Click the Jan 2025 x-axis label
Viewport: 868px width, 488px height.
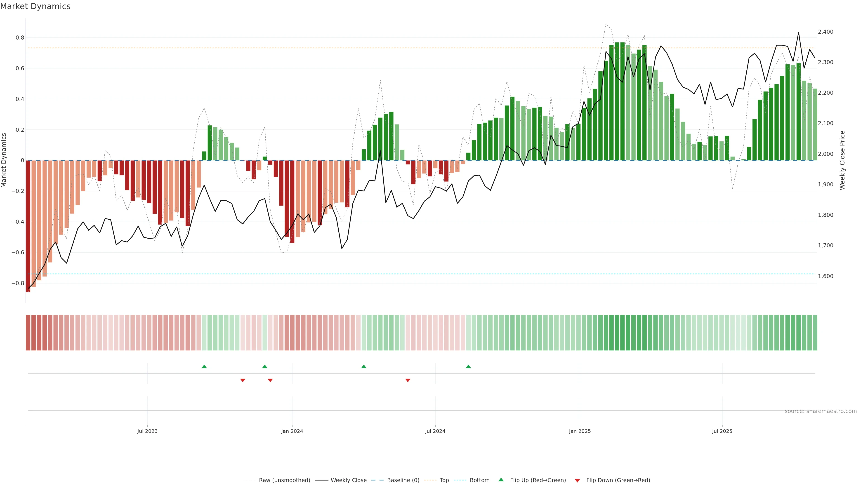[580, 431]
